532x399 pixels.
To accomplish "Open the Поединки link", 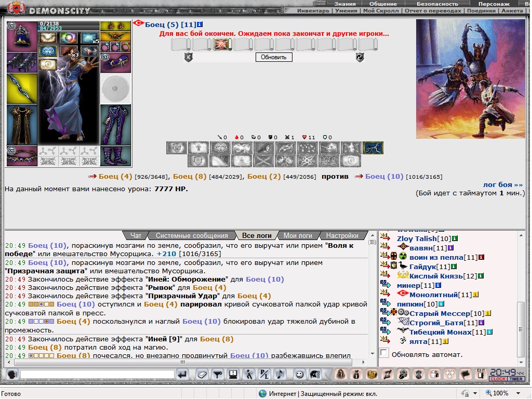I will point(481,11).
